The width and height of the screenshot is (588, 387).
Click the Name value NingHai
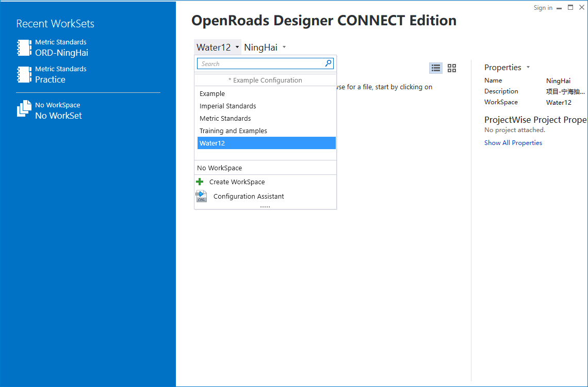pyautogui.click(x=559, y=80)
